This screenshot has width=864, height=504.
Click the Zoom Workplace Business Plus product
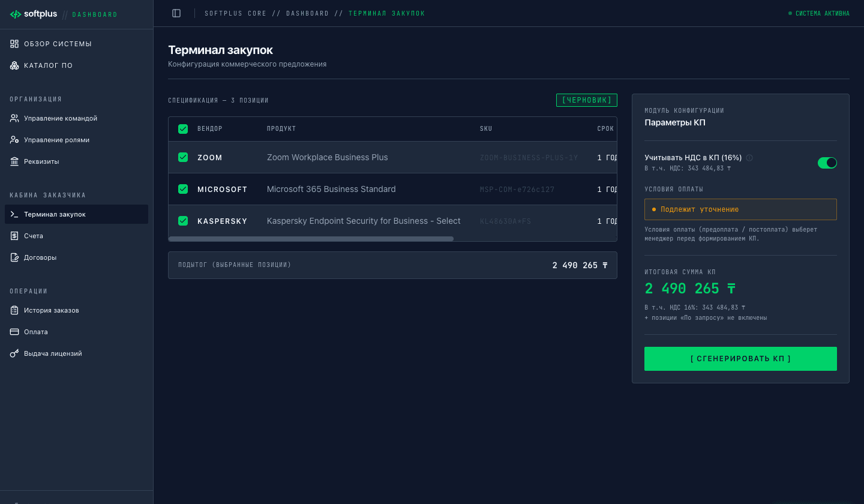coord(328,157)
